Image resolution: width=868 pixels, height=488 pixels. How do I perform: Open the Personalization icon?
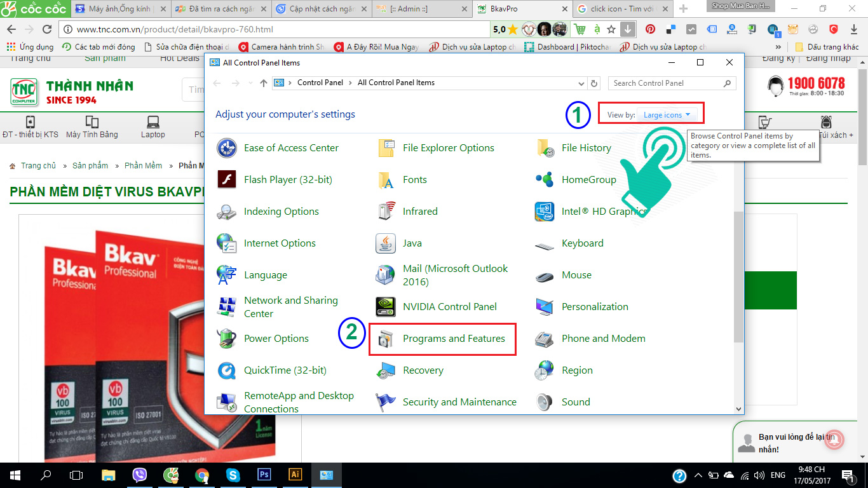pos(545,307)
